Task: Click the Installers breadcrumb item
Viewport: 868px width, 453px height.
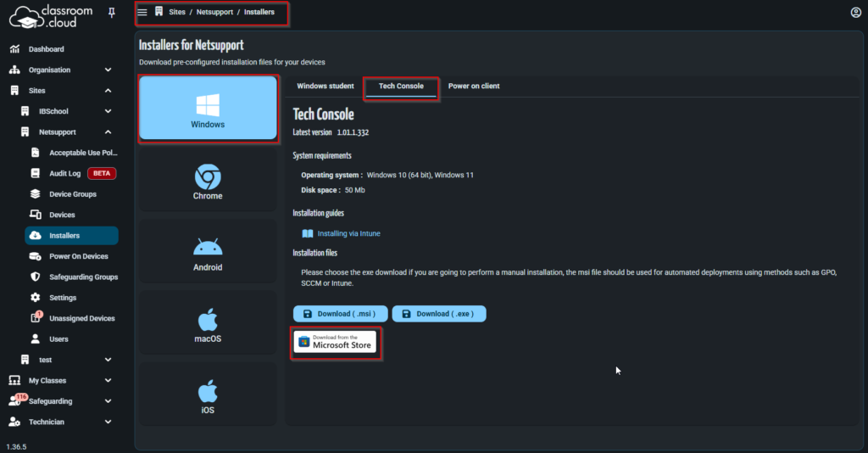Action: pos(259,12)
